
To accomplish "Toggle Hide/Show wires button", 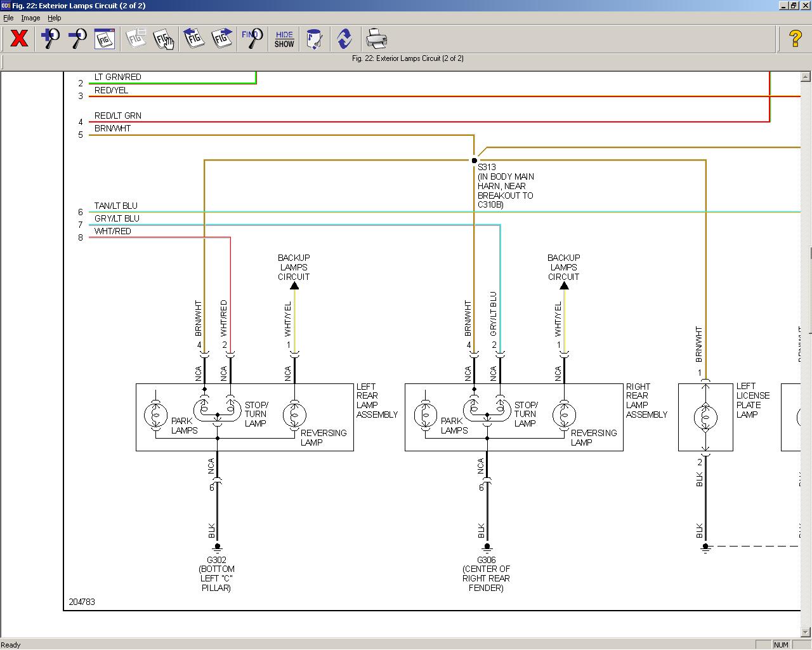I will [284, 39].
